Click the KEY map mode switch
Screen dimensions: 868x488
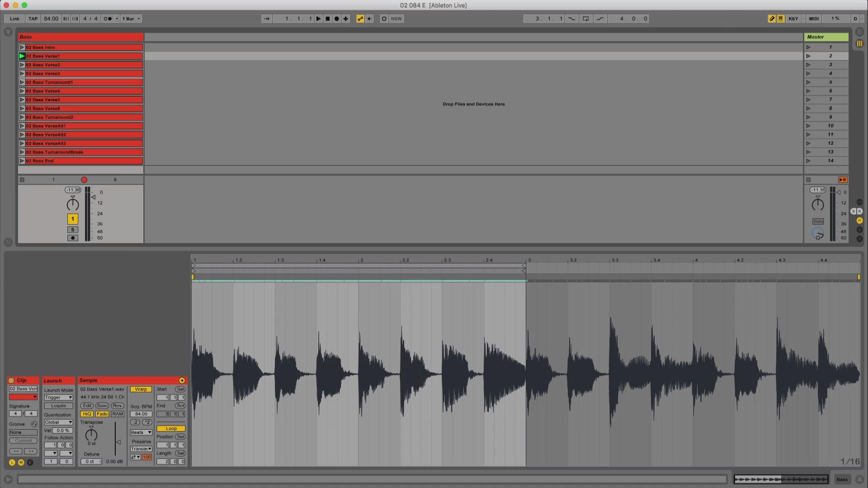[x=793, y=19]
